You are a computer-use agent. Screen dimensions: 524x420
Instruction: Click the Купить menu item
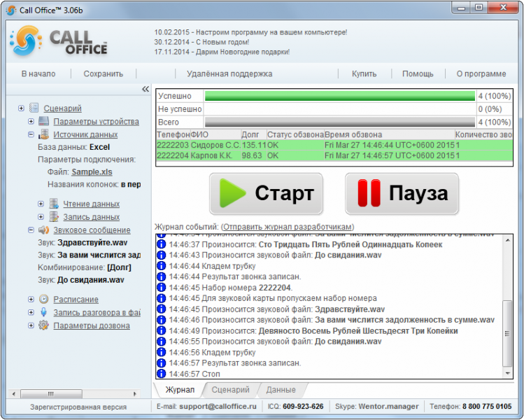pyautogui.click(x=364, y=73)
